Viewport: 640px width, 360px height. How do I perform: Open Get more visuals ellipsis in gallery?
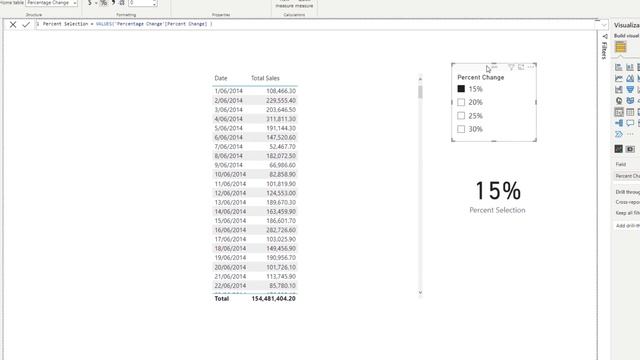pyautogui.click(x=630, y=134)
